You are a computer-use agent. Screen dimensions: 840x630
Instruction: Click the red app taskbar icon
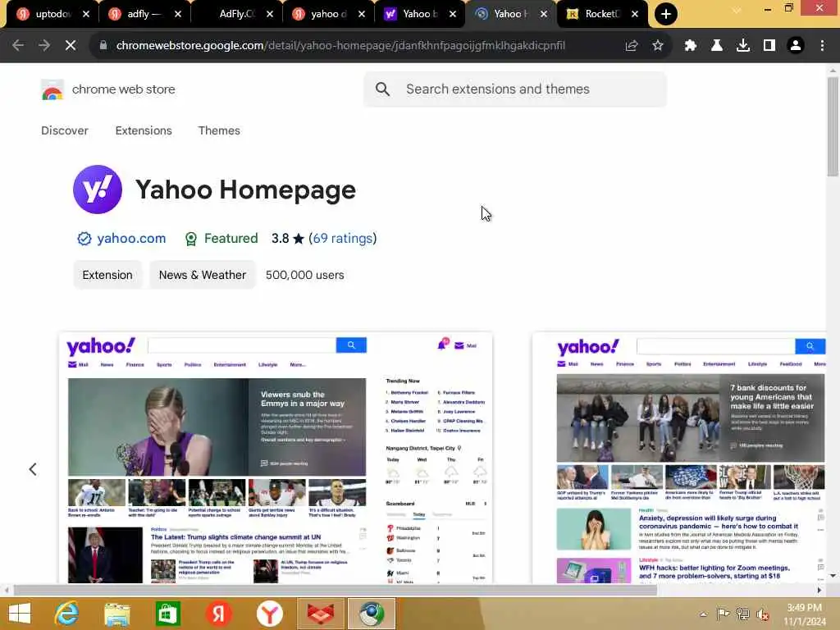pyautogui.click(x=321, y=614)
